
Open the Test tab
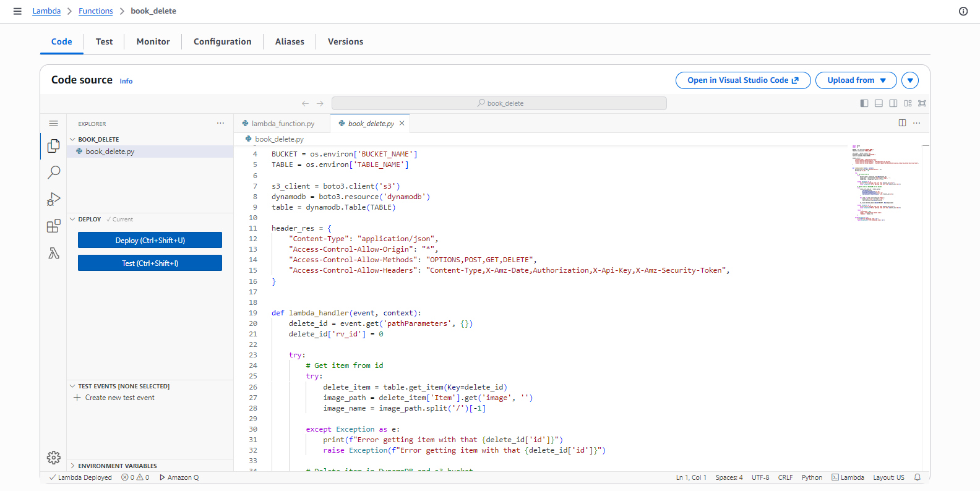104,42
